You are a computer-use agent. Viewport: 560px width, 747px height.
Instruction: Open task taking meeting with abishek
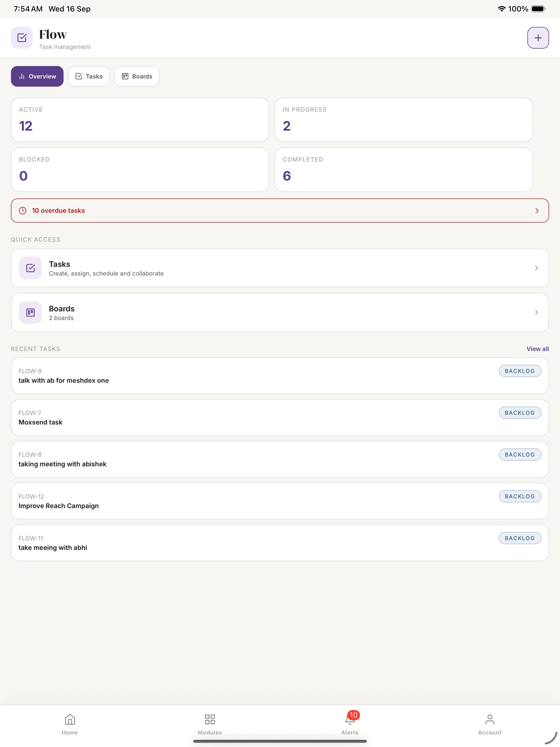(x=280, y=459)
